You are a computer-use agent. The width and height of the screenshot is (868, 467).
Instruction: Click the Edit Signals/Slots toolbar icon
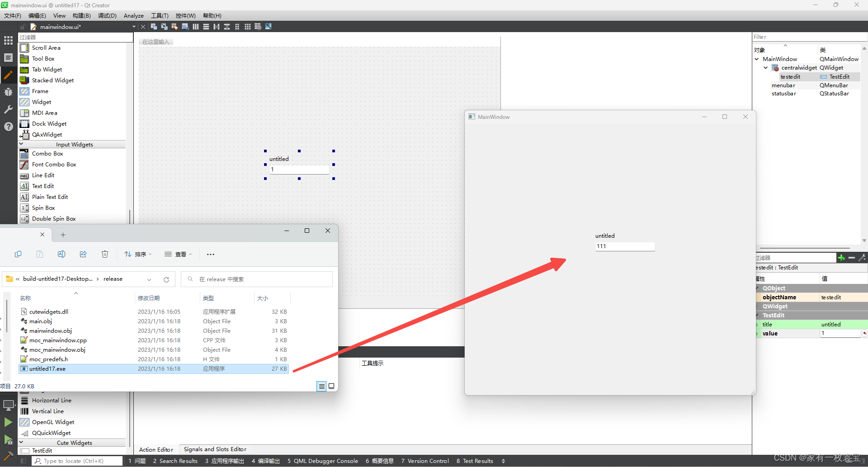[164, 27]
